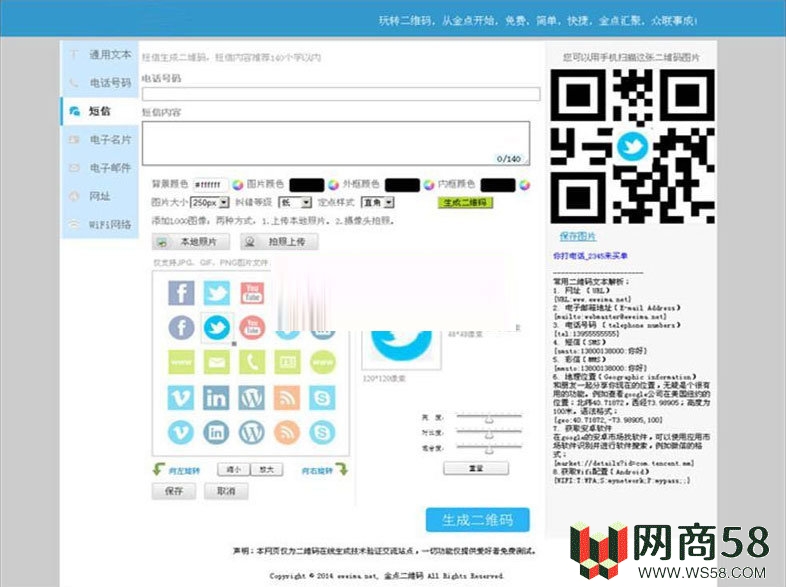The height and width of the screenshot is (587, 786).
Task: Switch to 电子名片 sidebar tab
Action: point(100,139)
